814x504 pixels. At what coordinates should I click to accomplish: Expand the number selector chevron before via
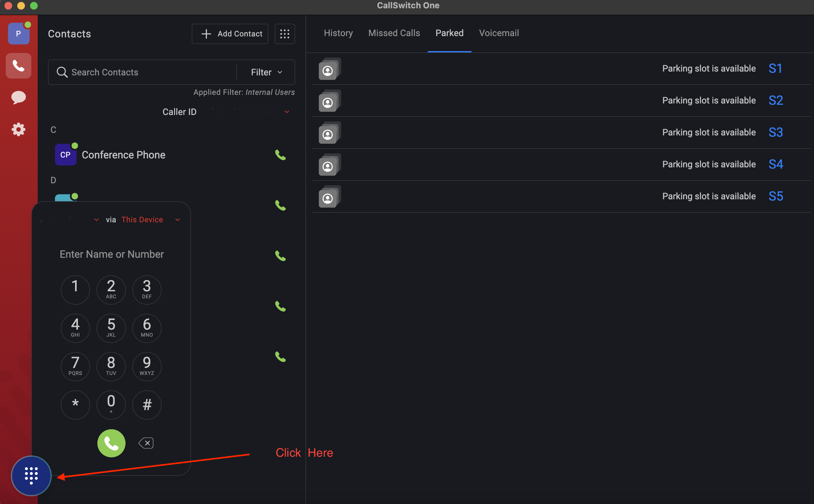96,220
